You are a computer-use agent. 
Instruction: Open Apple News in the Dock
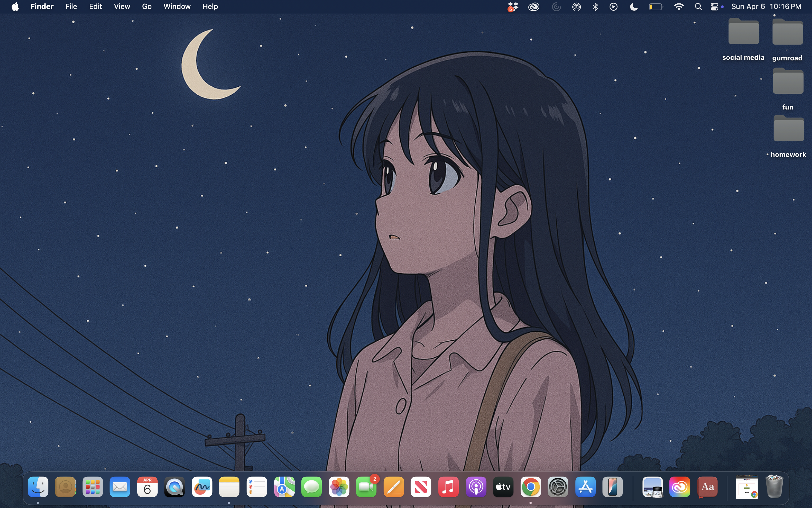tap(421, 487)
